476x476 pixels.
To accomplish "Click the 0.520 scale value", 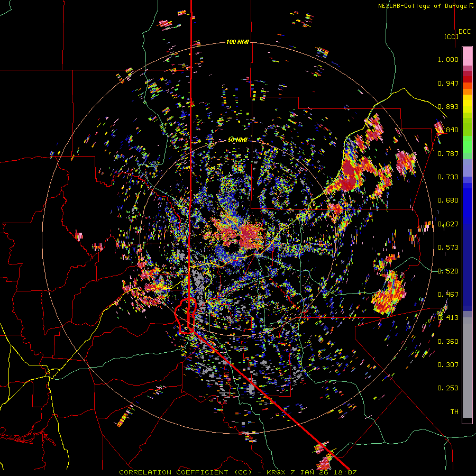I will pos(448,271).
